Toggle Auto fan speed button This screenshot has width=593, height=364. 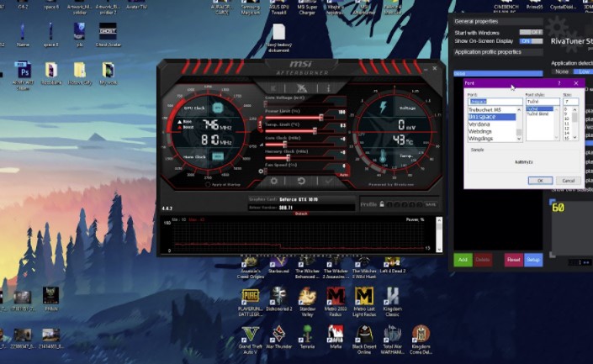click(344, 175)
